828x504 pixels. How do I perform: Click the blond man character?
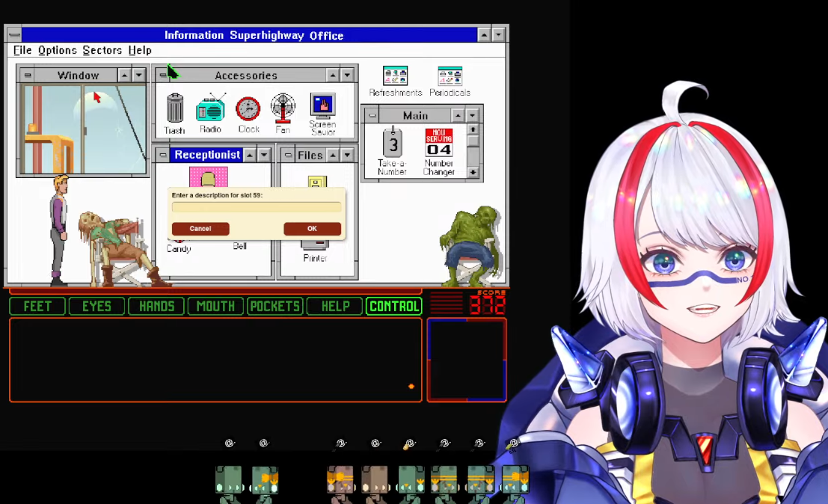60,230
